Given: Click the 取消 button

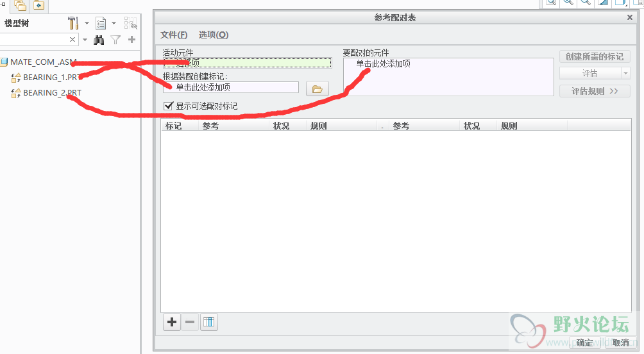Looking at the screenshot, I should tap(620, 342).
